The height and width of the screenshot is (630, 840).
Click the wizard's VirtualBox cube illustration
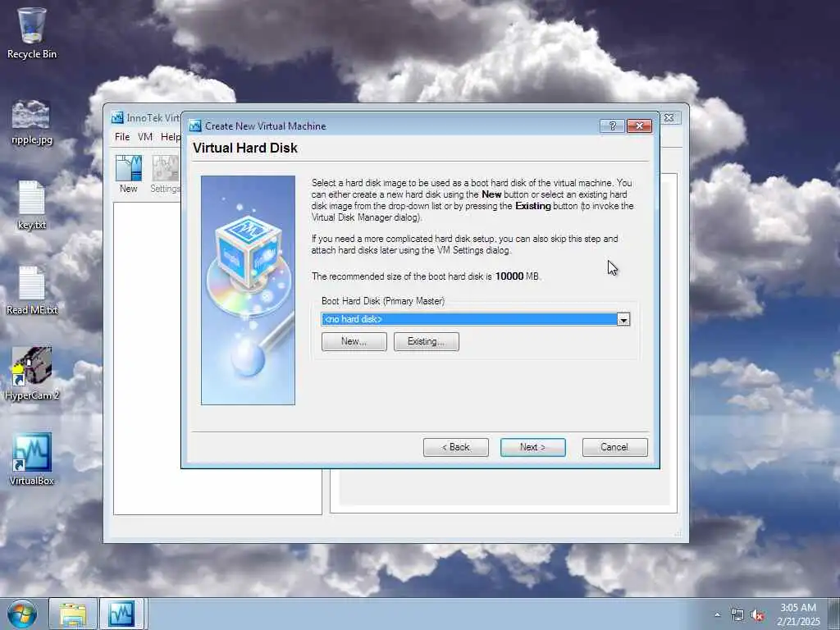pos(248,290)
